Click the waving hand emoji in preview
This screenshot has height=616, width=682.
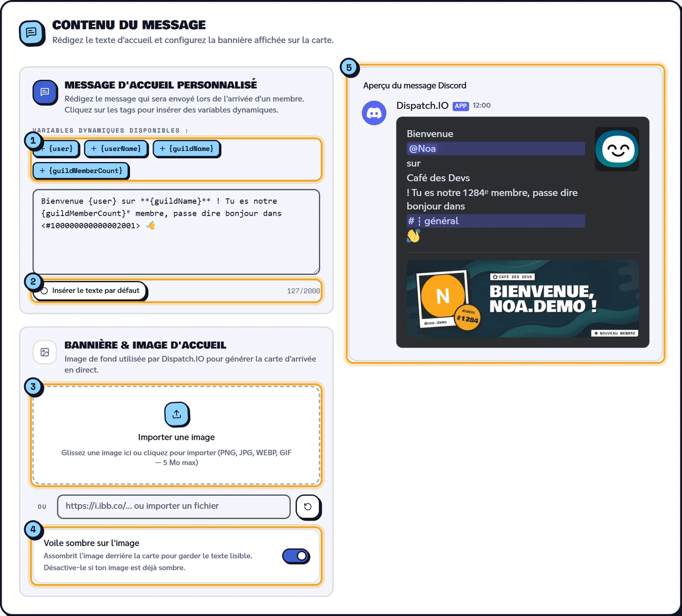pyautogui.click(x=413, y=236)
